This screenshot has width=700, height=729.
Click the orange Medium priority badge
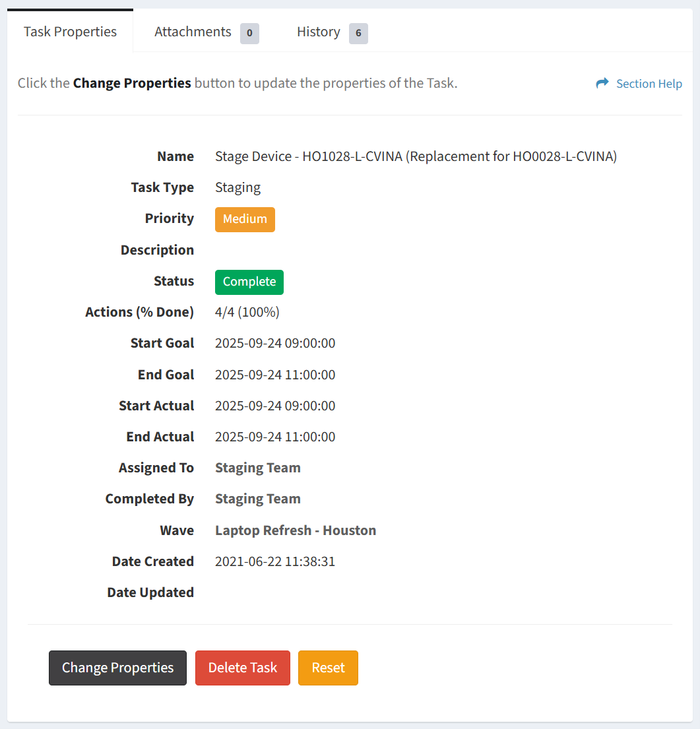tap(245, 219)
